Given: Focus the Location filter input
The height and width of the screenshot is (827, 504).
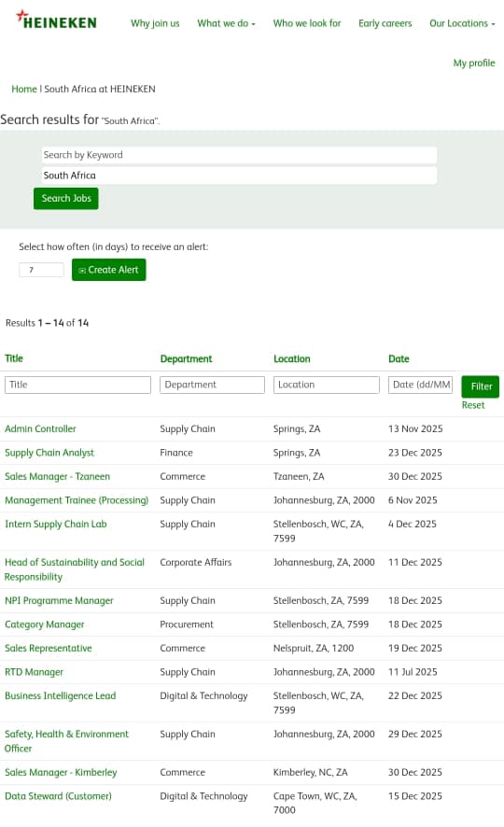Looking at the screenshot, I should pyautogui.click(x=327, y=385).
